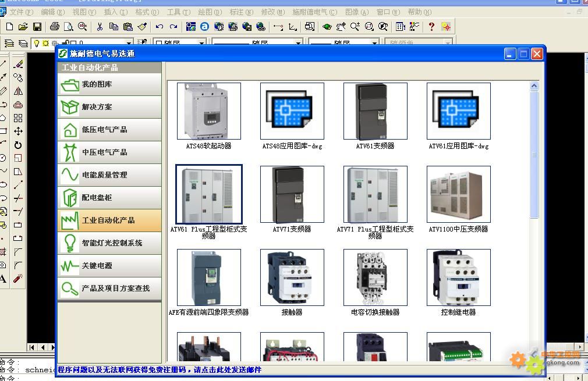Viewport: 588px width, 381px height.
Task: Select 接触器 product thumbnail
Action: pos(292,277)
